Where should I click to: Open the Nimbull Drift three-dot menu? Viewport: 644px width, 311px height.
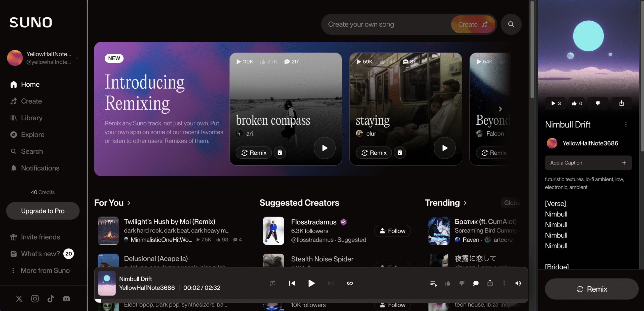(626, 124)
